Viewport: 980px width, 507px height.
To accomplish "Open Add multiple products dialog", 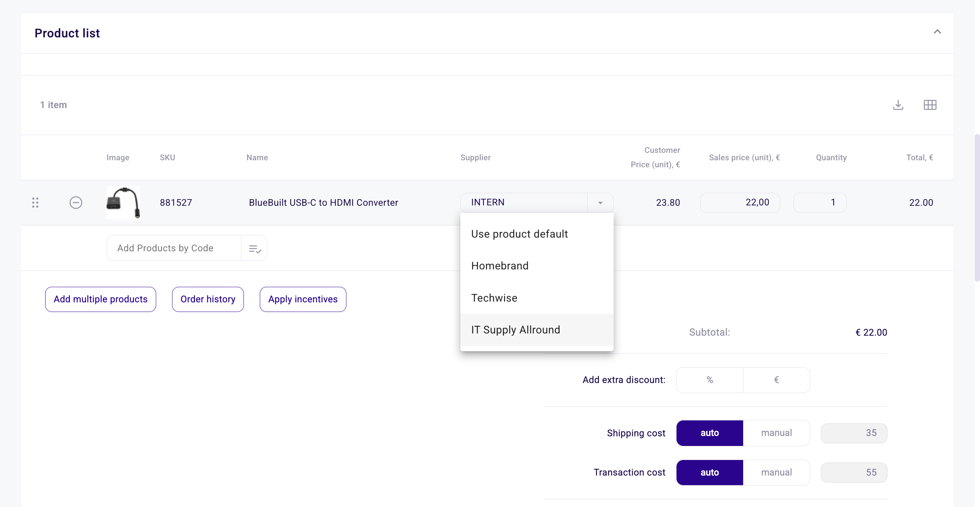I will point(100,299).
